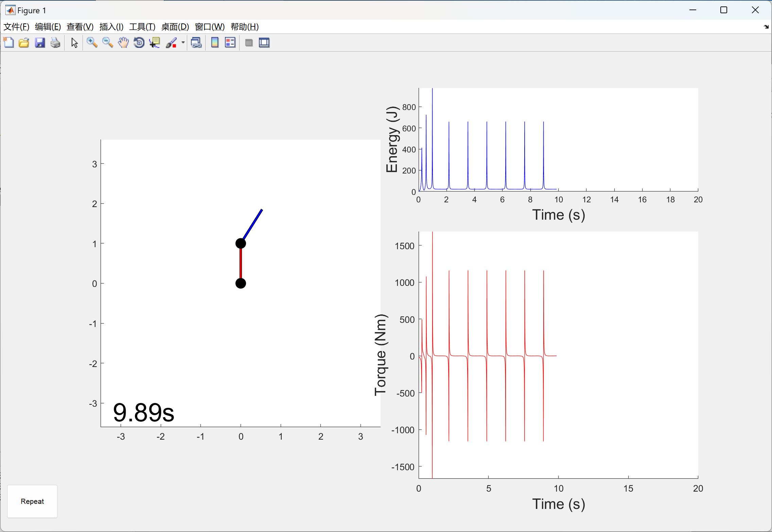Open the 插入(I) menu
The height and width of the screenshot is (532, 772).
click(111, 27)
